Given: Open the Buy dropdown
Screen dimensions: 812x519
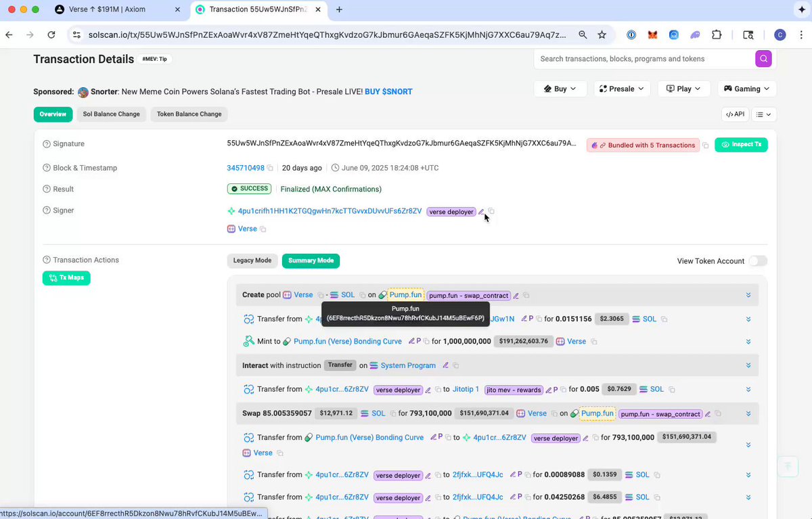Looking at the screenshot, I should (x=560, y=89).
